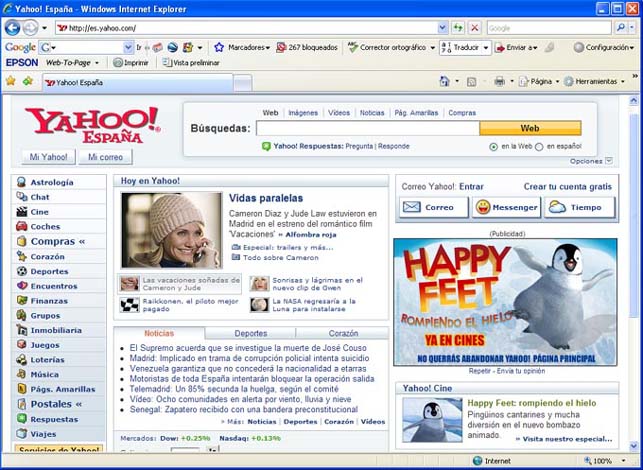Select the 'en español' radio button
Image resolution: width=643 pixels, height=470 pixels.
tap(539, 147)
